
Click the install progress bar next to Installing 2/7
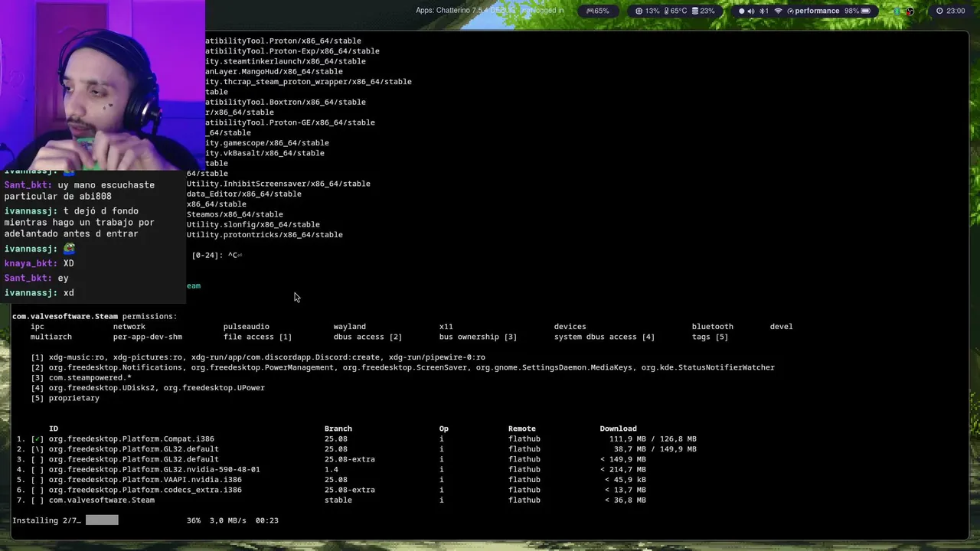[102, 520]
